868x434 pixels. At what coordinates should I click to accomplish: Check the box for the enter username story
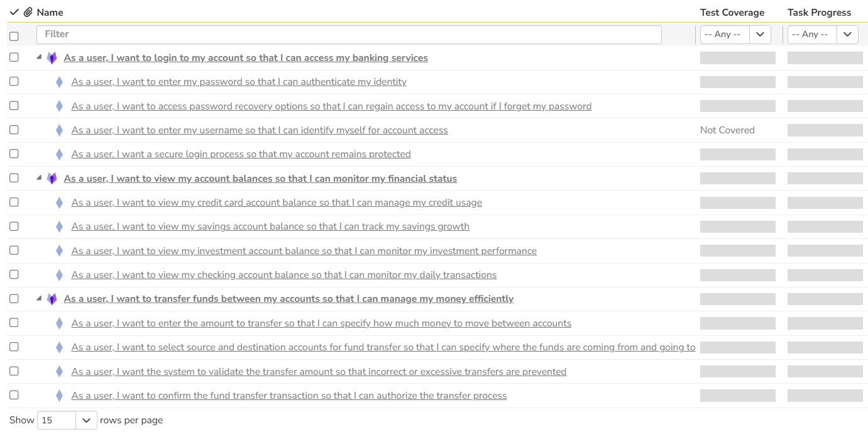click(14, 130)
